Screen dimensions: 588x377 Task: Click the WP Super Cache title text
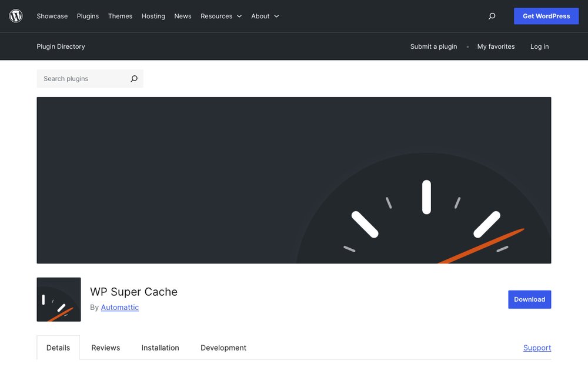click(x=133, y=292)
